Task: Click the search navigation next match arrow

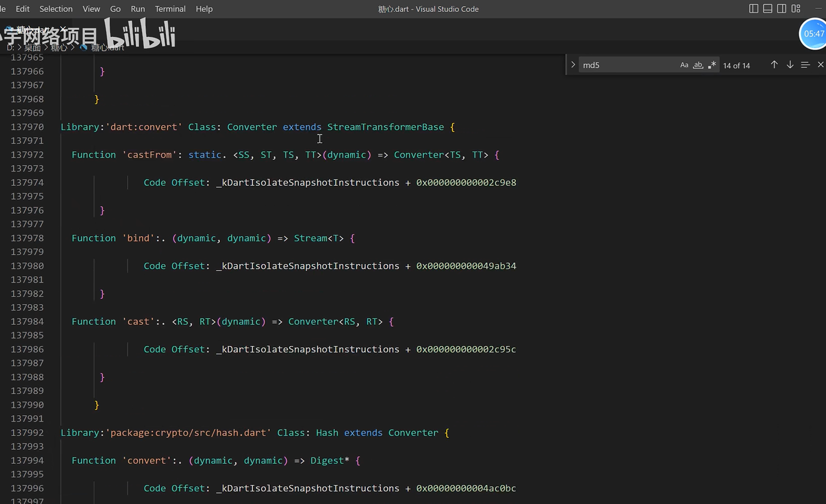Action: pos(789,65)
